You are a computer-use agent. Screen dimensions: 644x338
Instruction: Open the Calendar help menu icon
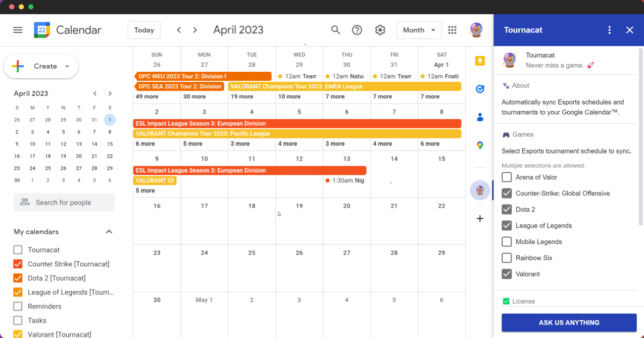tap(357, 30)
